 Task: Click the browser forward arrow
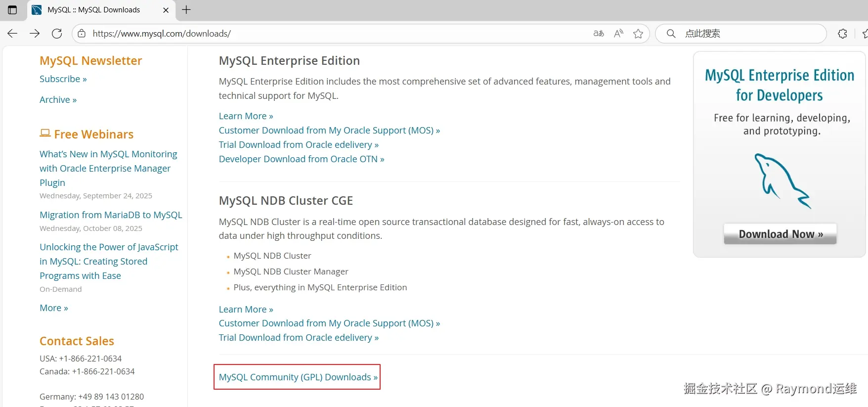coord(35,34)
